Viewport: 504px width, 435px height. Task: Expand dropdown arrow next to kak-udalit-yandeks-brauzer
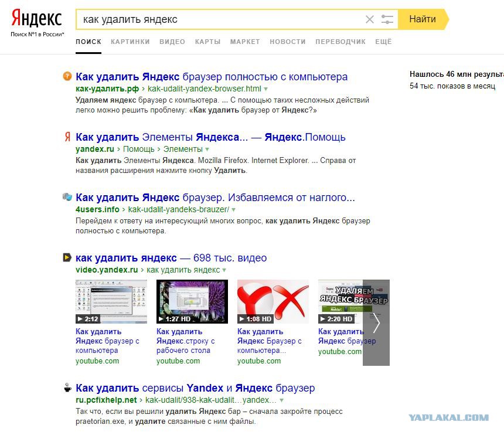(x=234, y=210)
